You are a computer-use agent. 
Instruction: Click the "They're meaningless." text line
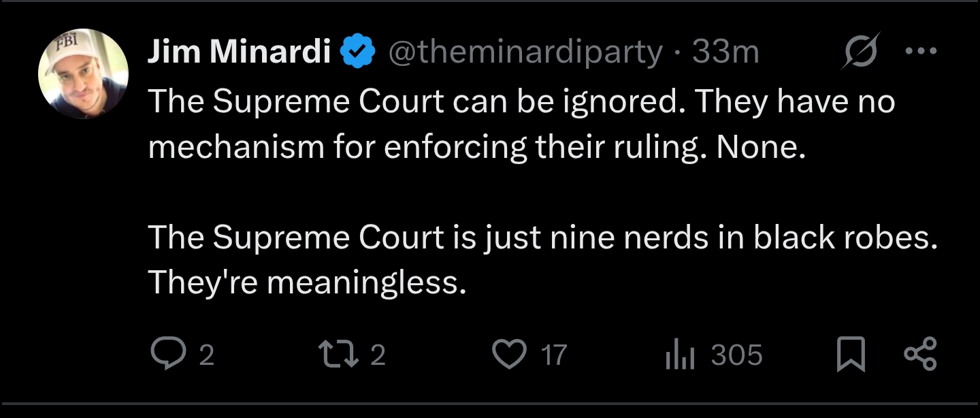[x=307, y=281]
